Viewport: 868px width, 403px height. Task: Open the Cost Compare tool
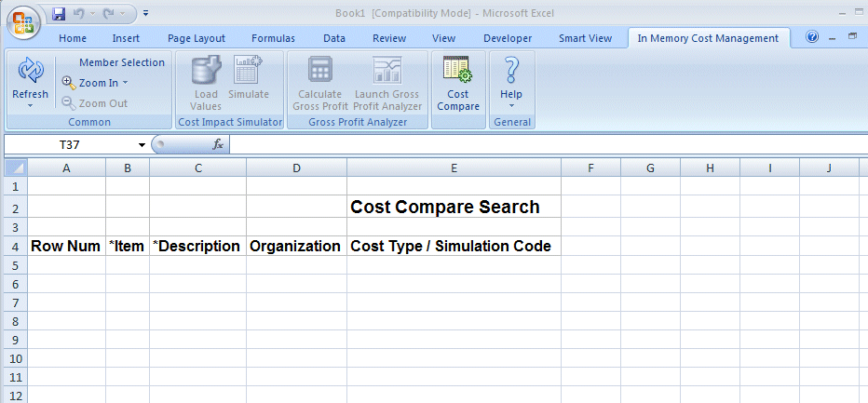click(x=458, y=83)
